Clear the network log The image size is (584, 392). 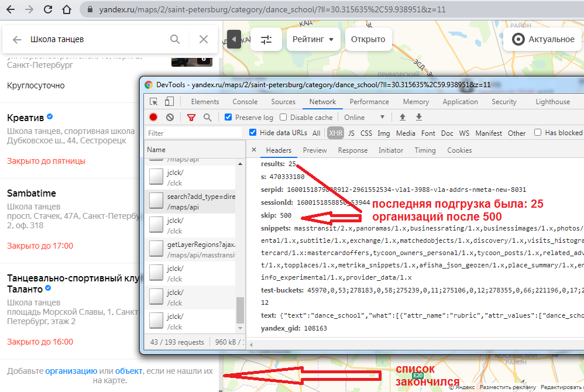tap(170, 118)
